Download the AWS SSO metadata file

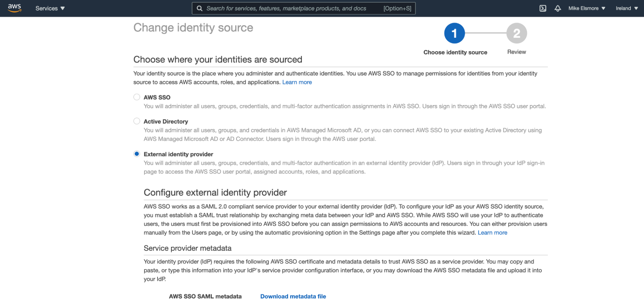tap(293, 296)
